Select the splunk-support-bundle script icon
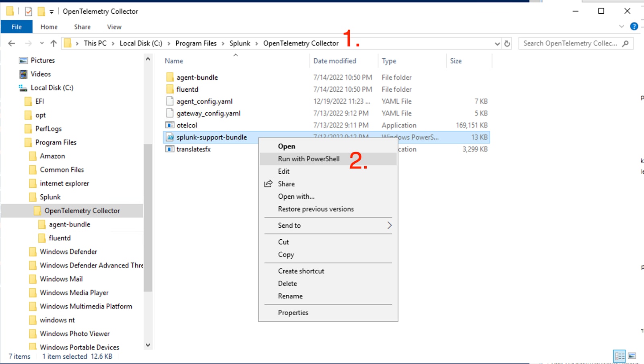Viewport: 644px width, 364px height. (170, 137)
